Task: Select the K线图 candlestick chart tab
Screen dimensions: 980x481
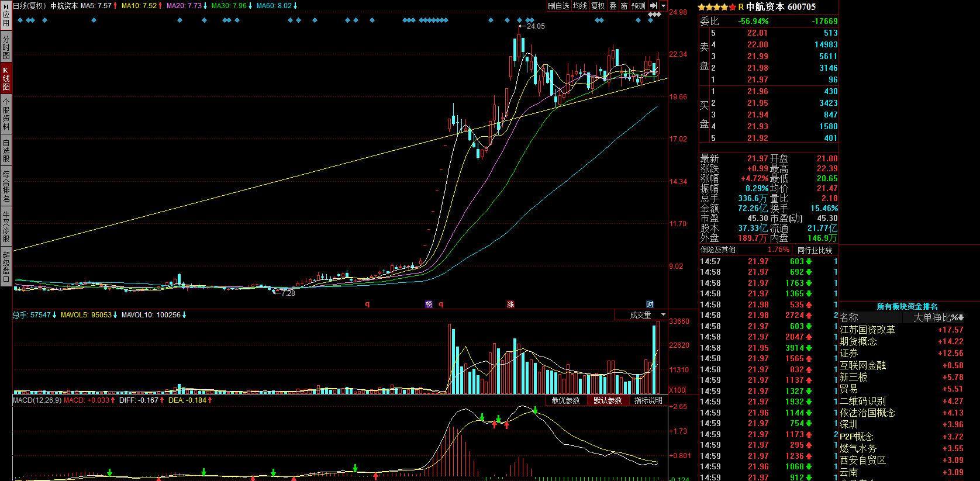Action: (6, 78)
